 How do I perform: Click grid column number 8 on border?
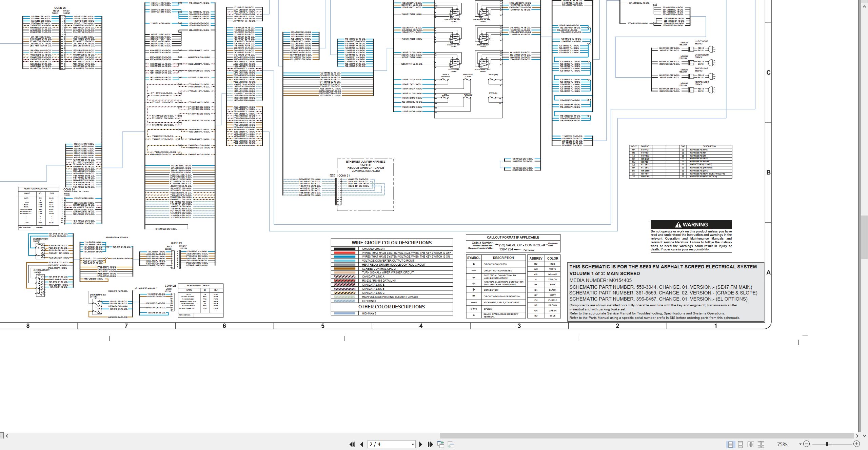[x=28, y=326]
